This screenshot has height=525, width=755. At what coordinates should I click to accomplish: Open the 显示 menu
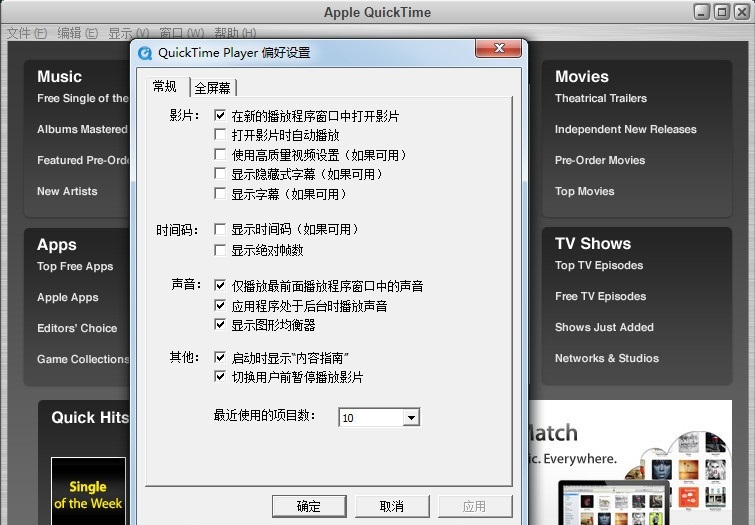pyautogui.click(x=129, y=33)
